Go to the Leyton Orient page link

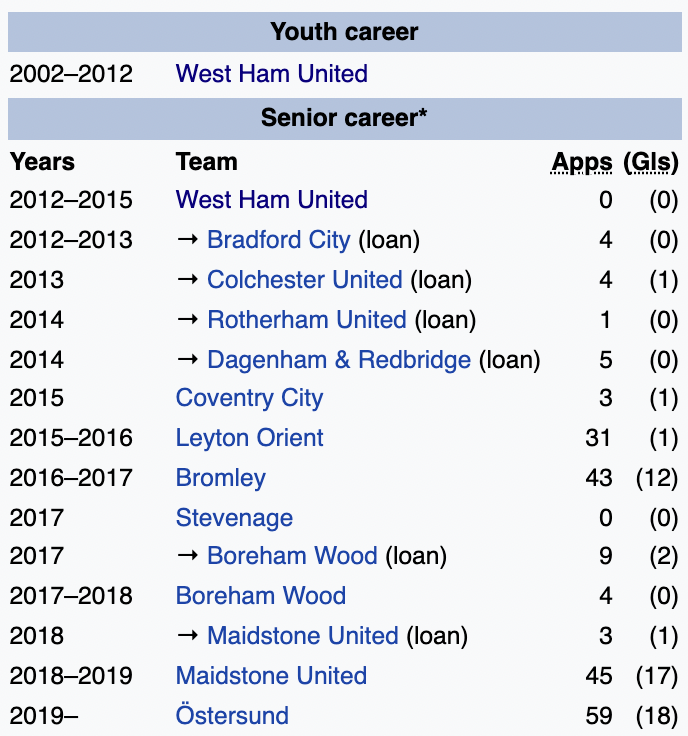coord(249,438)
